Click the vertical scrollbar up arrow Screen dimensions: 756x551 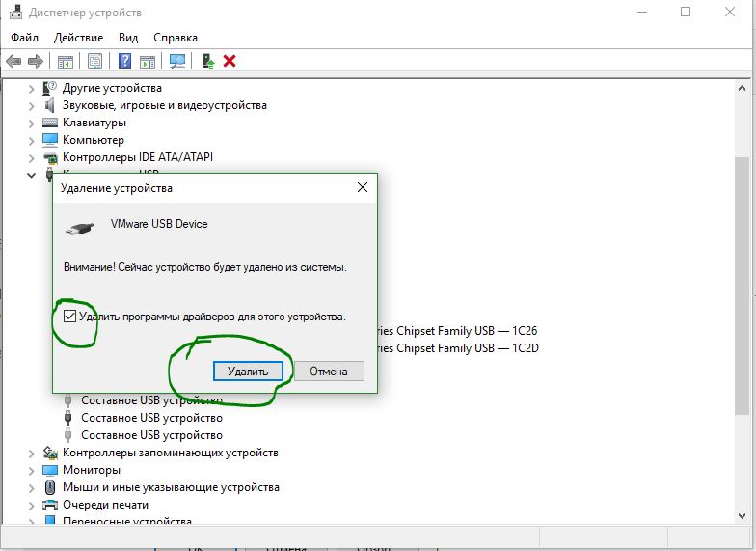point(742,88)
